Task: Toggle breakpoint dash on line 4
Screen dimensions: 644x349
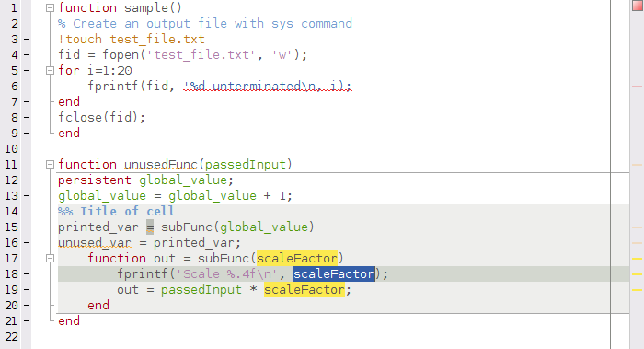Action: pyautogui.click(x=27, y=54)
